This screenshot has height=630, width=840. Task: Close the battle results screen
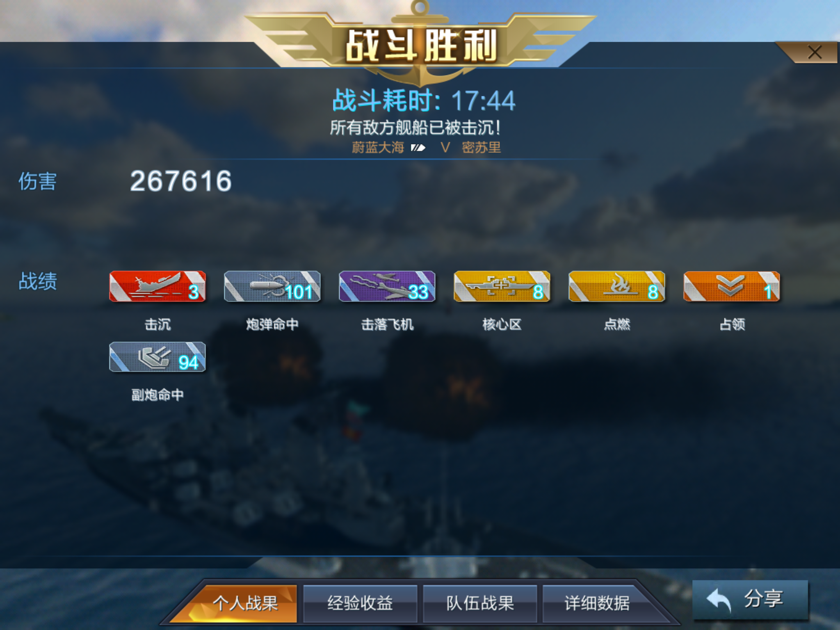pyautogui.click(x=815, y=52)
